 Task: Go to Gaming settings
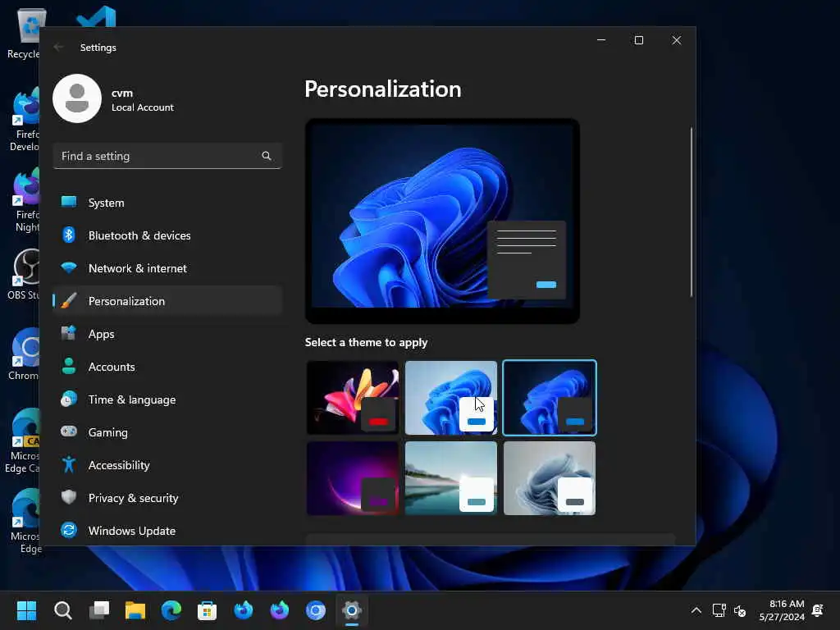point(167,431)
